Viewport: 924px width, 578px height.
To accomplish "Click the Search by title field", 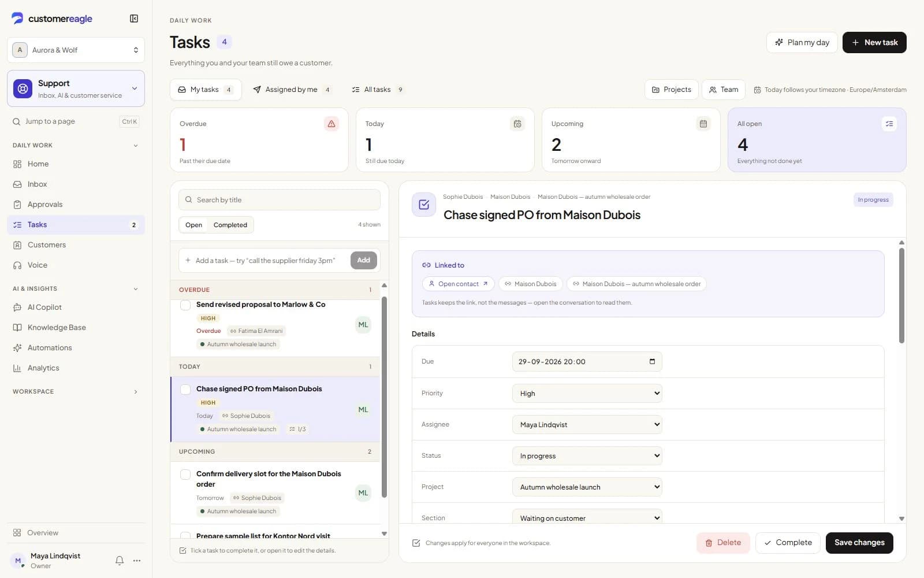I will [280, 200].
